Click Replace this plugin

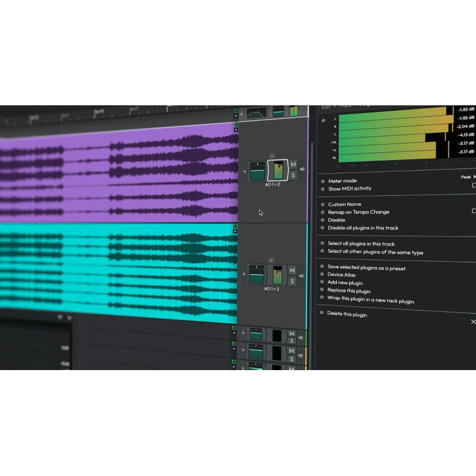349,290
